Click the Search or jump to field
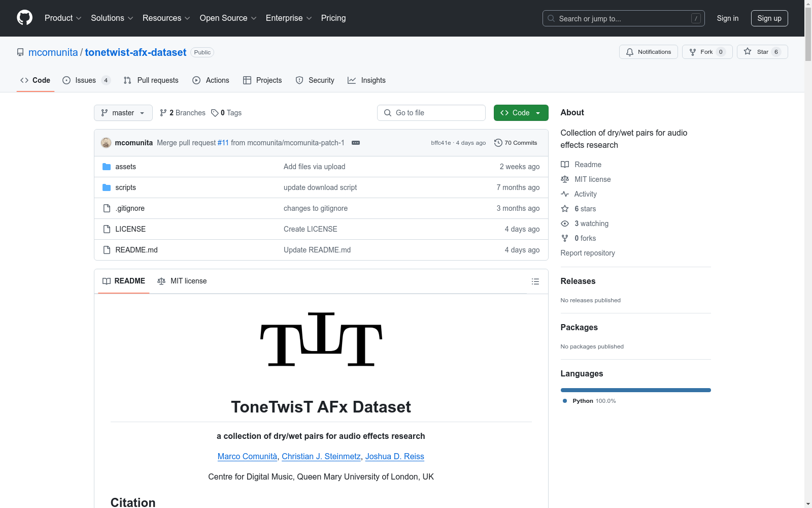 coord(624,18)
